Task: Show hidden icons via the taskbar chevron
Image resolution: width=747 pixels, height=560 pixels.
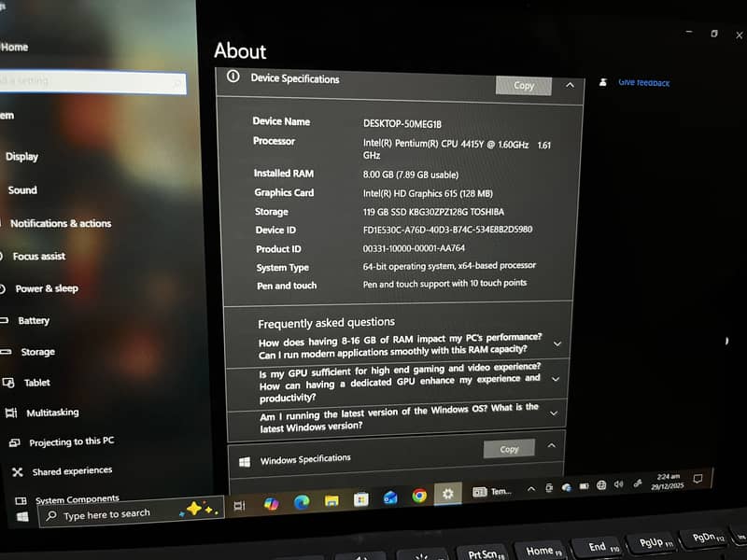Action: tap(529, 488)
